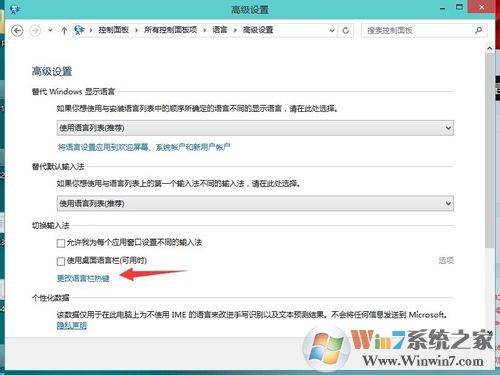This screenshot has height=375, width=500.
Task: Minimize the 高级设置 window
Action: 443,9
